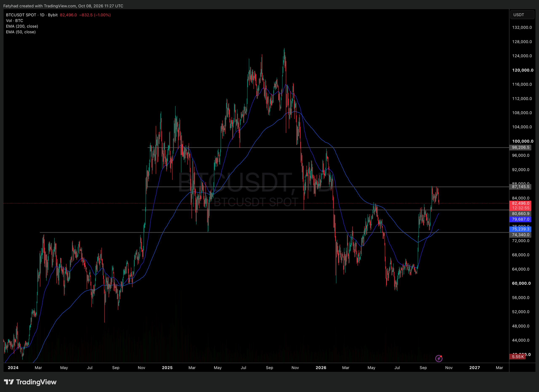
Task: Click the purple lightning replay icon
Action: pos(439,358)
